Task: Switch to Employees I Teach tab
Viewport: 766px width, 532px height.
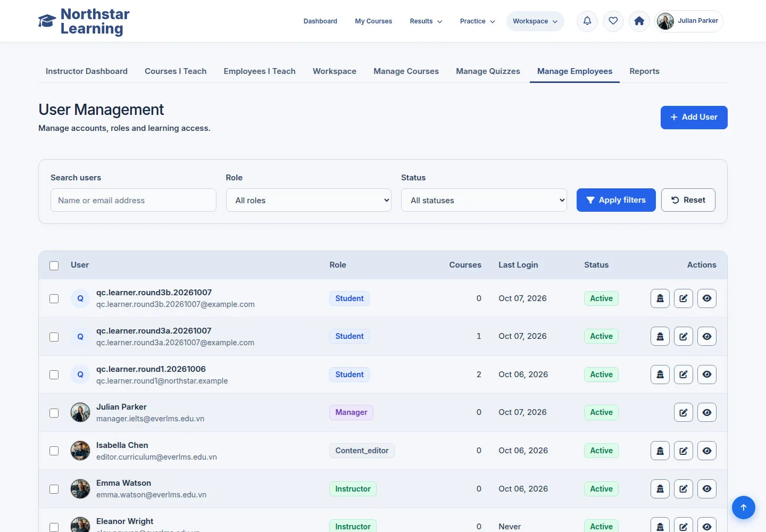Action: tap(260, 71)
